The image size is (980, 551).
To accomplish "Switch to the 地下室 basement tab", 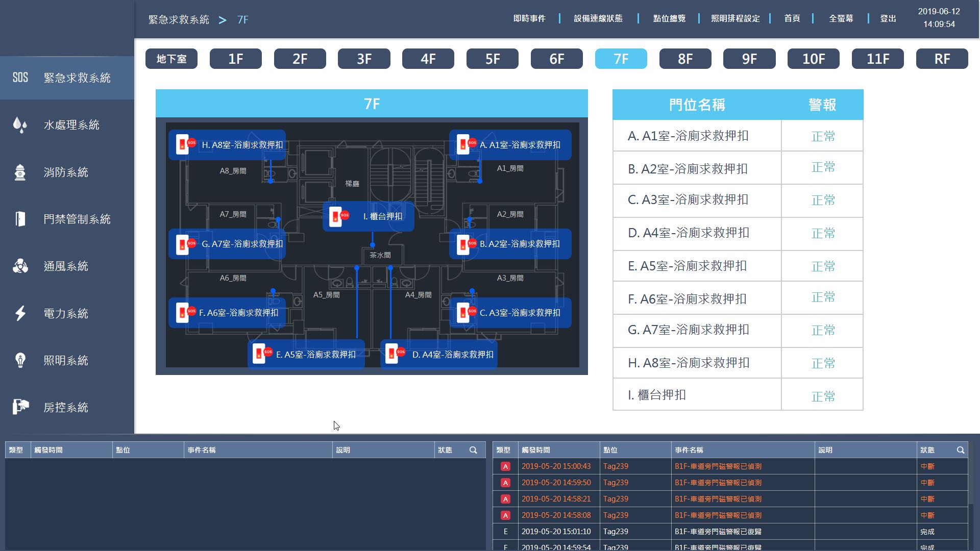I will [x=171, y=59].
